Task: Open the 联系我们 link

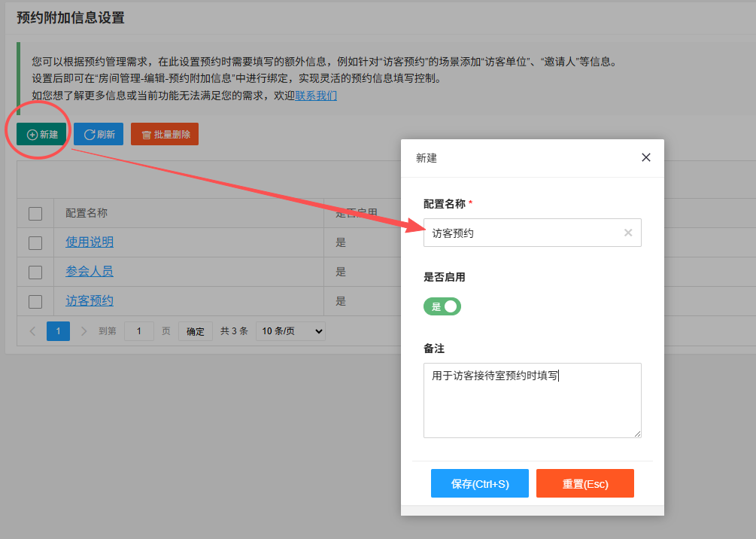Action: [x=316, y=96]
